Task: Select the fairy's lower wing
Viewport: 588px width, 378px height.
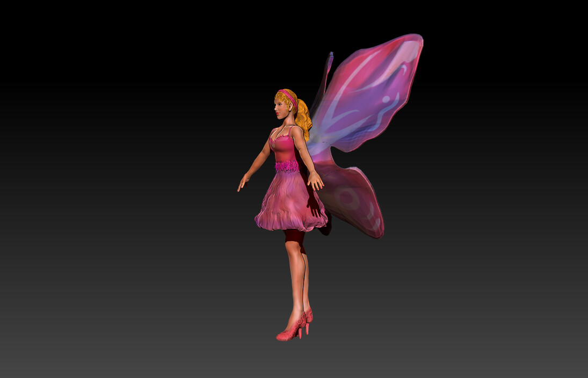Action: coord(351,201)
